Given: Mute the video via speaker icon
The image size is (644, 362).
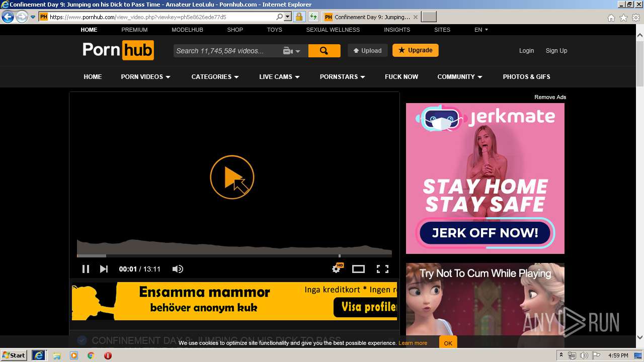Looking at the screenshot, I should (x=178, y=269).
